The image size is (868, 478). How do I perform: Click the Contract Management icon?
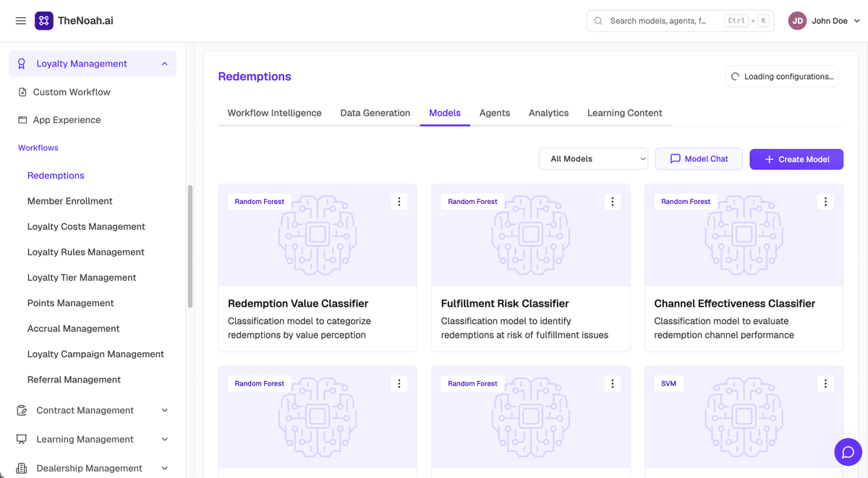[x=22, y=410]
